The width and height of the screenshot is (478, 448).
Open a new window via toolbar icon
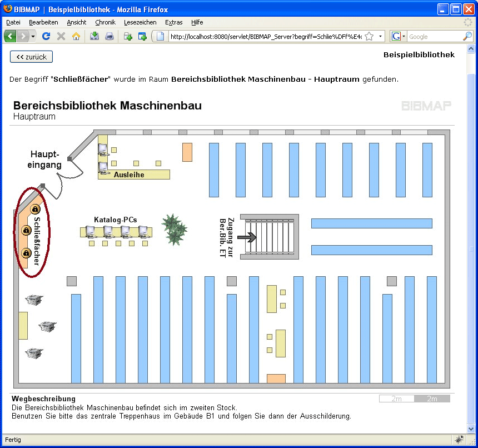142,37
